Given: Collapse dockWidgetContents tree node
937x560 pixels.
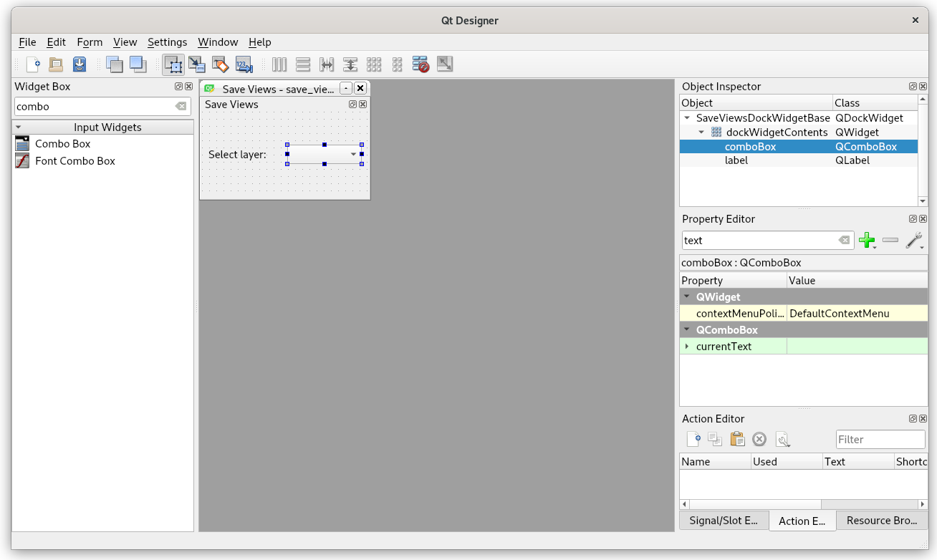Looking at the screenshot, I should pos(702,132).
